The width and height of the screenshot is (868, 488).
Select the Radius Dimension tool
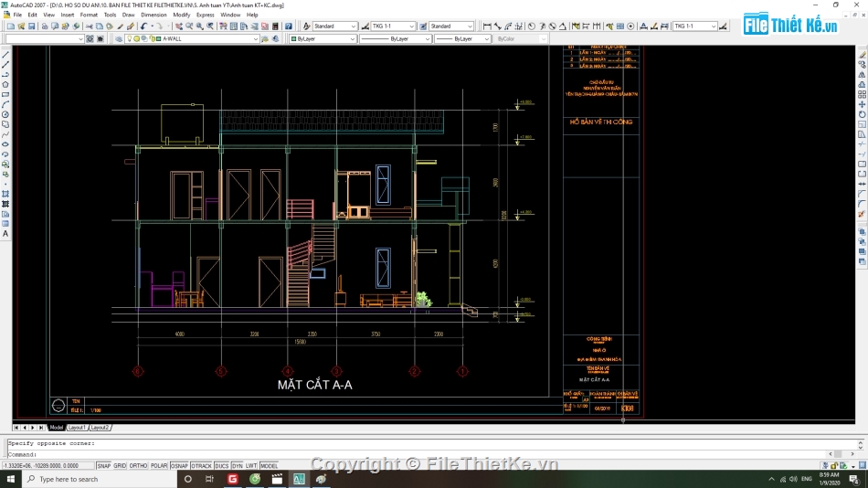[x=532, y=26]
